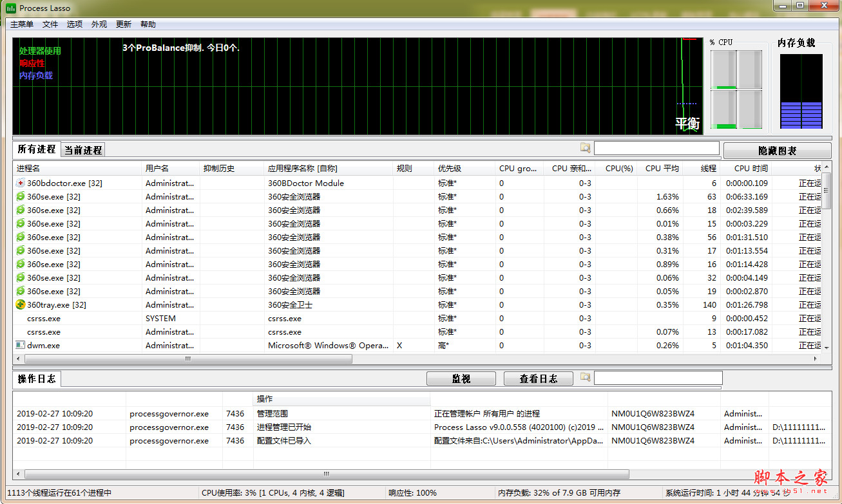Sort by the 用户名 column header

(171, 169)
